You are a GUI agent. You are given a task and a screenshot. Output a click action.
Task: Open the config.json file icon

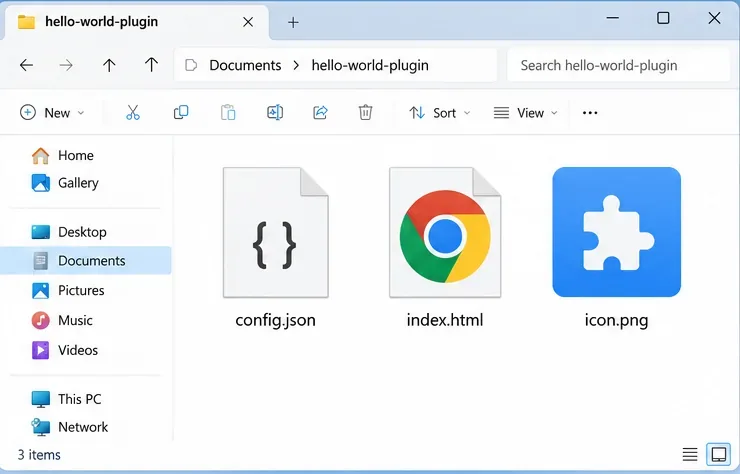point(276,232)
